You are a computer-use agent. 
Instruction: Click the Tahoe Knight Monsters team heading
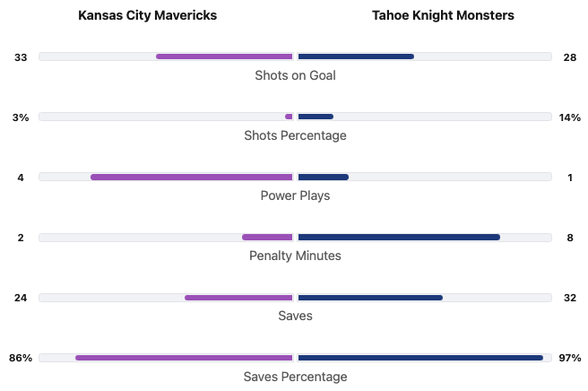[x=443, y=15]
